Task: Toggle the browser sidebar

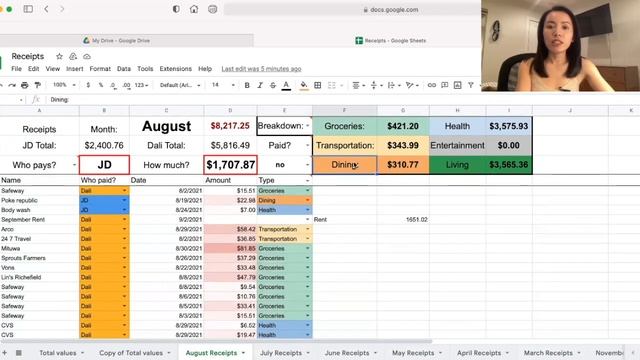Action: 28,9
